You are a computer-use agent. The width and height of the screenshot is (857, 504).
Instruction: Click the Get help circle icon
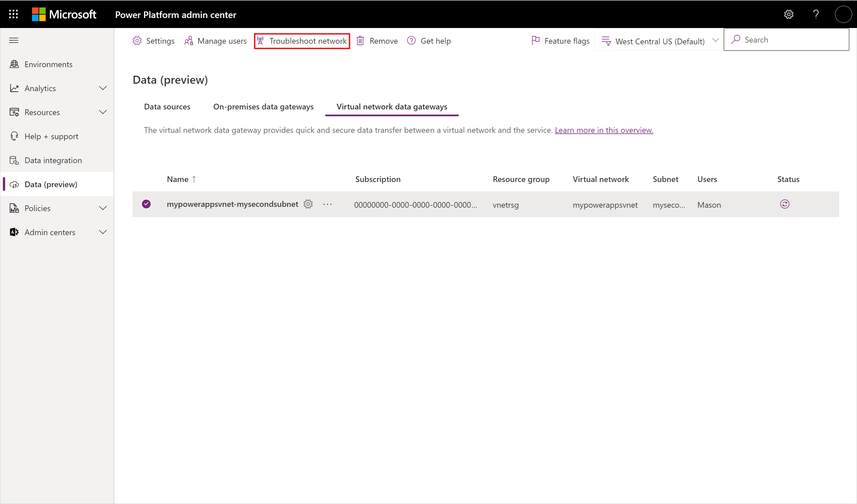411,41
